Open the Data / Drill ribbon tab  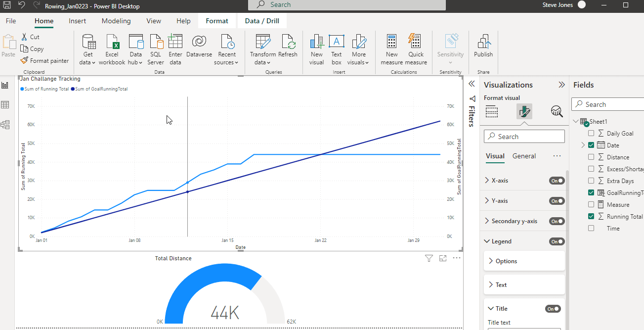coord(262,21)
